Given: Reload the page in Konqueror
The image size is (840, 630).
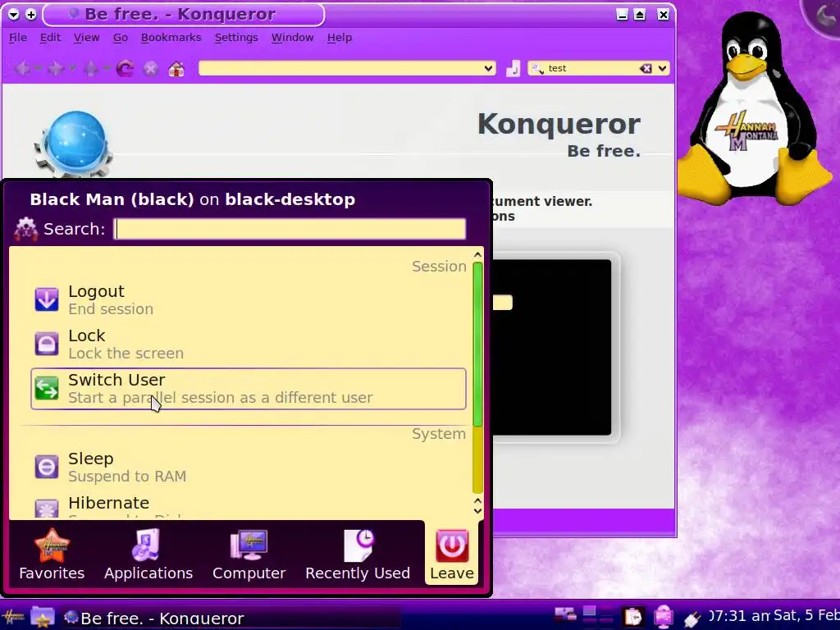Looking at the screenshot, I should (x=125, y=69).
